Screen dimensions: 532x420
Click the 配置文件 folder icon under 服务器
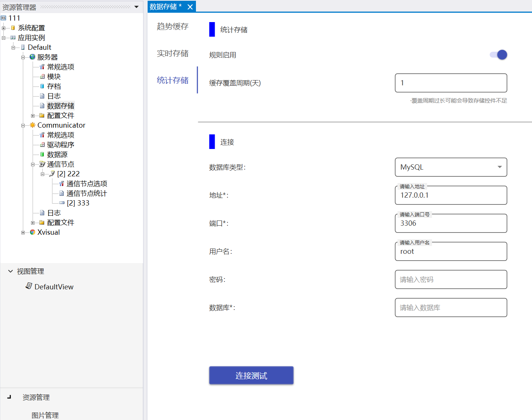42,115
